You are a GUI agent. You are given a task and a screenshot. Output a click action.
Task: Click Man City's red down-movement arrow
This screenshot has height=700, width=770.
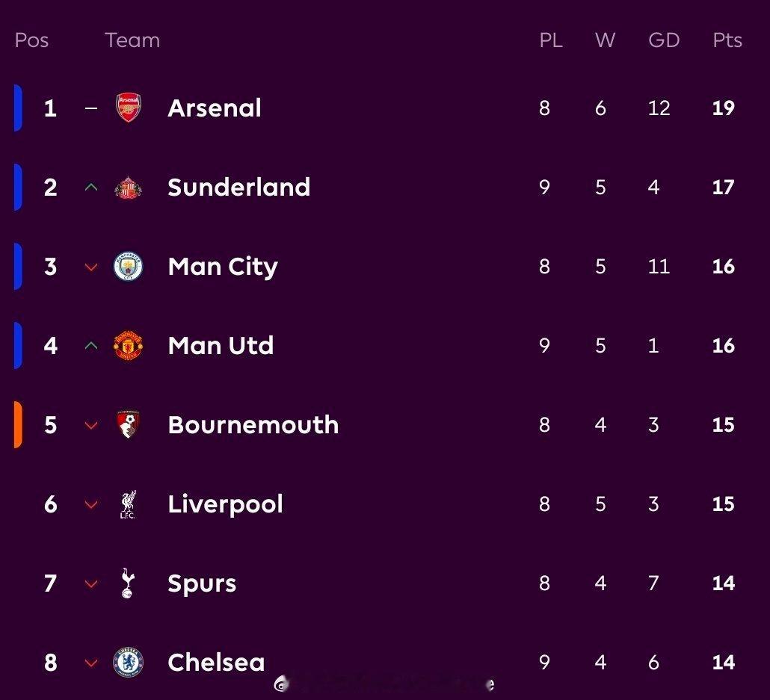pyautogui.click(x=91, y=267)
